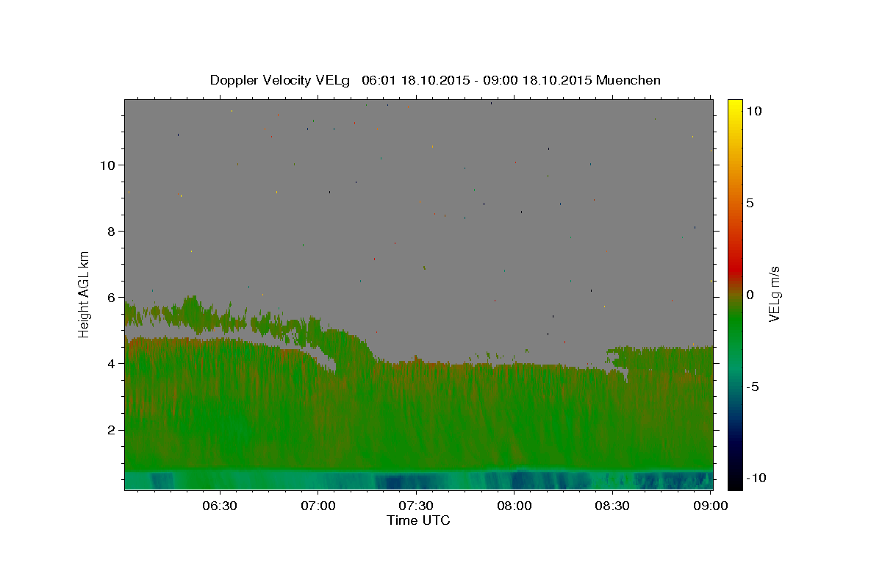Click the 'VELg m/s' colorbar label
Screen dimensions: 882x588
(774, 294)
